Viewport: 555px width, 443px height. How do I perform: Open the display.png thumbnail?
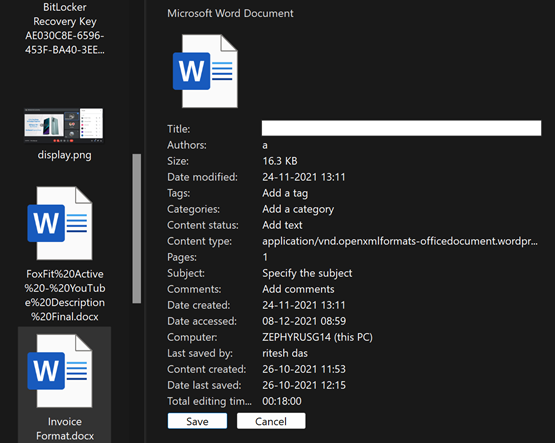click(x=64, y=126)
